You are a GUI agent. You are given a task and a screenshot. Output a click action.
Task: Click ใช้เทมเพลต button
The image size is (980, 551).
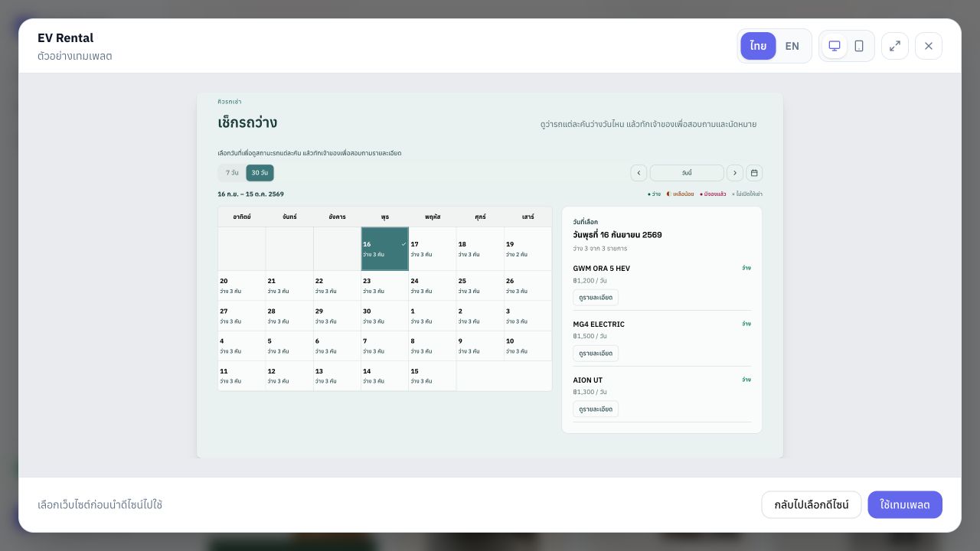(x=905, y=505)
